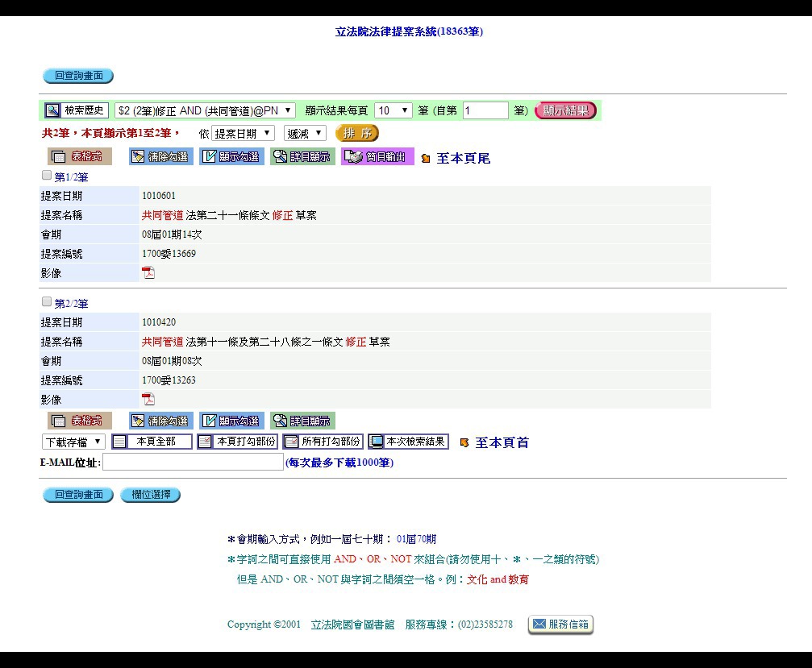Click proposal number 1700委13263
The height and width of the screenshot is (668, 812).
(x=169, y=380)
